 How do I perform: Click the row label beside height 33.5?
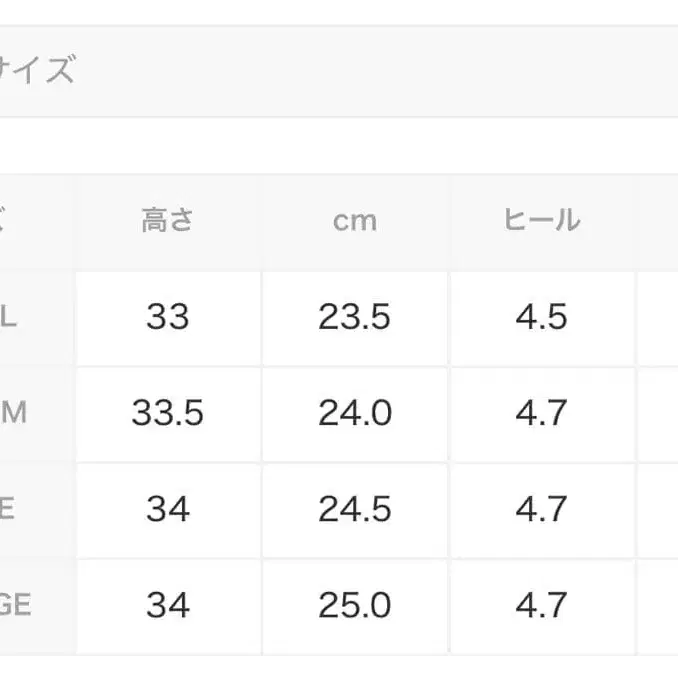(12, 413)
